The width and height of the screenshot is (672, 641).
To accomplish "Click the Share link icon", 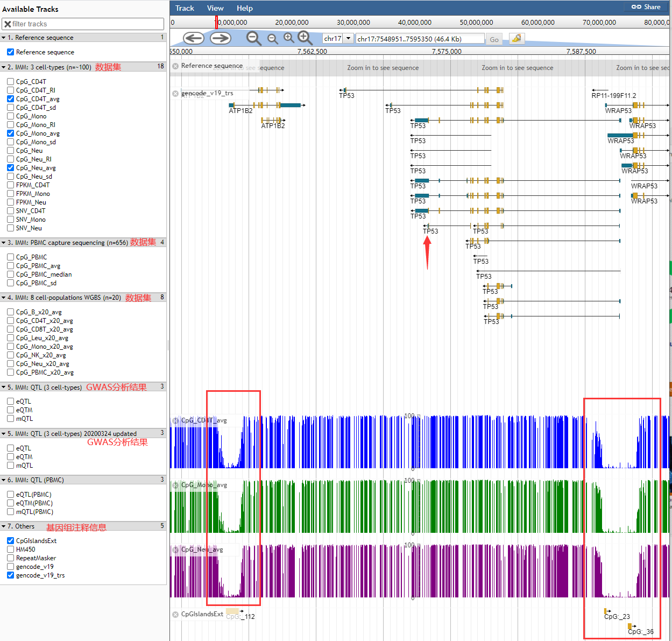I will 636,7.
